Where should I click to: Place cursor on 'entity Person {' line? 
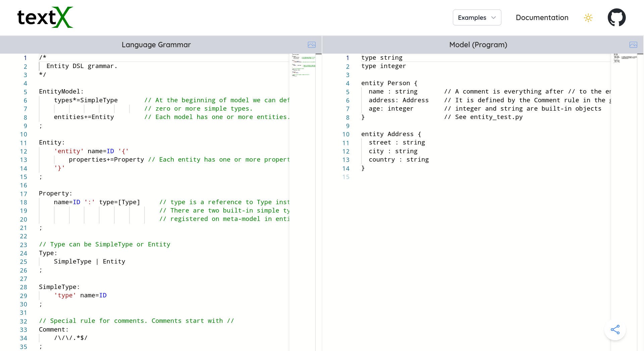click(389, 83)
